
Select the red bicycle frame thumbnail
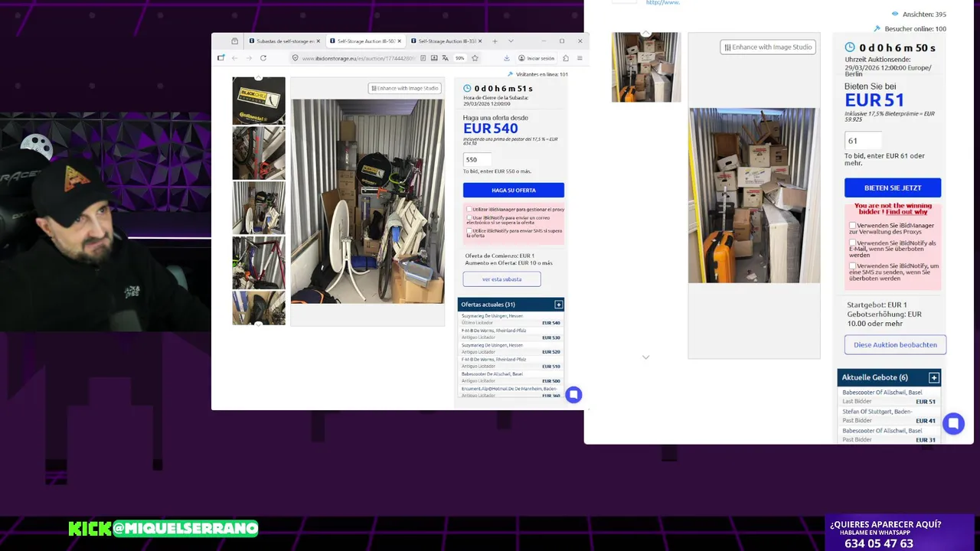click(x=259, y=262)
